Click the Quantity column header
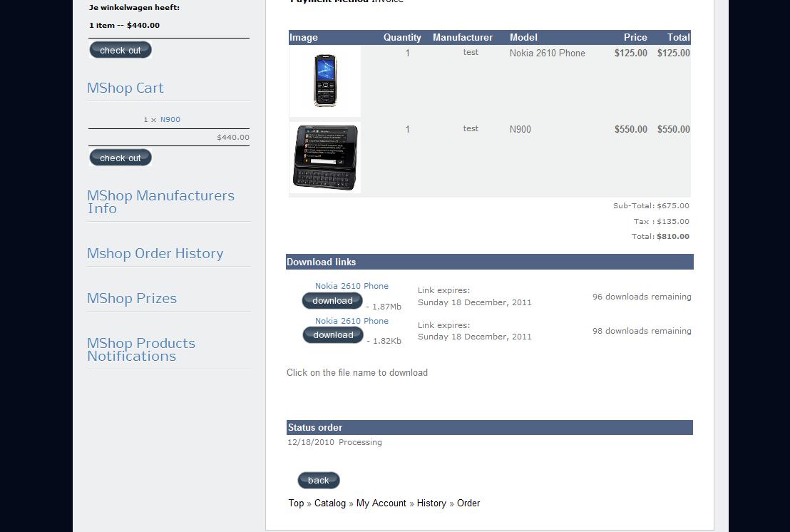Screen dimensions: 790x532 click(x=402, y=37)
